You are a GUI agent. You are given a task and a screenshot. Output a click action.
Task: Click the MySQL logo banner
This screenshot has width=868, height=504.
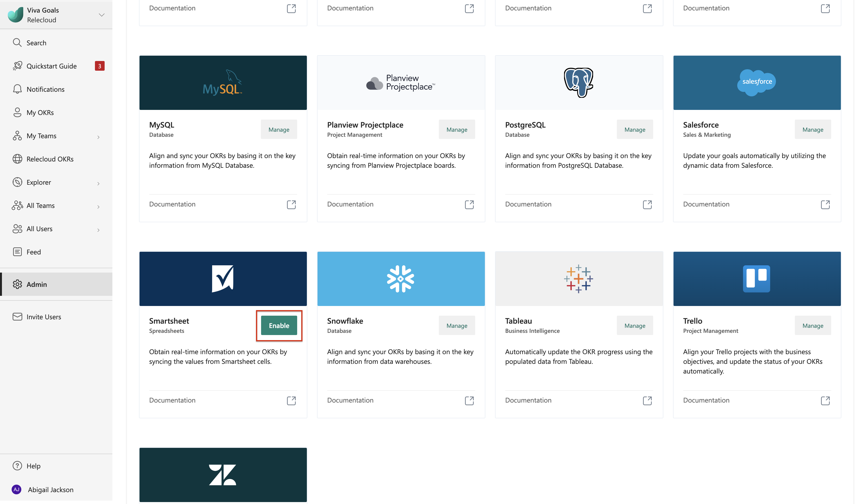(x=223, y=83)
